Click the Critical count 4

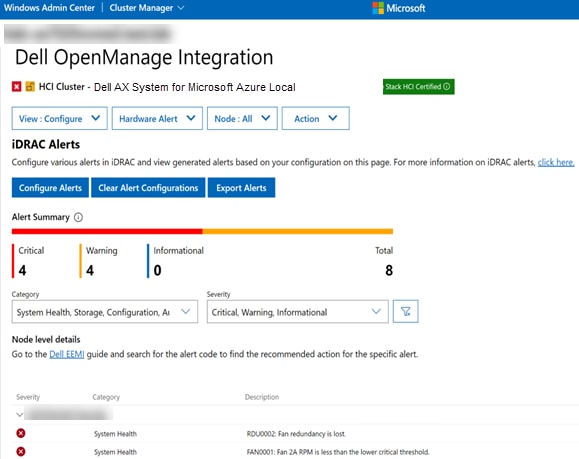(x=22, y=270)
